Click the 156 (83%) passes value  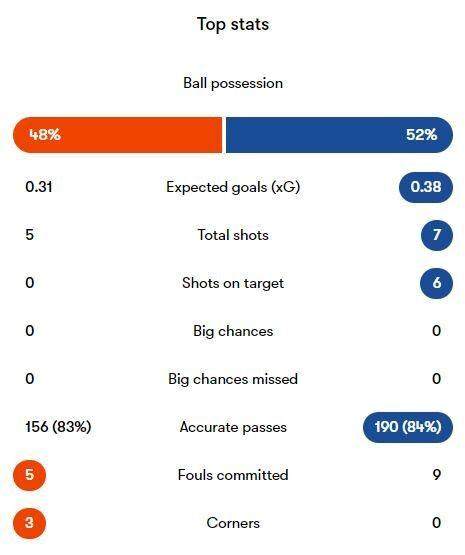pos(58,427)
